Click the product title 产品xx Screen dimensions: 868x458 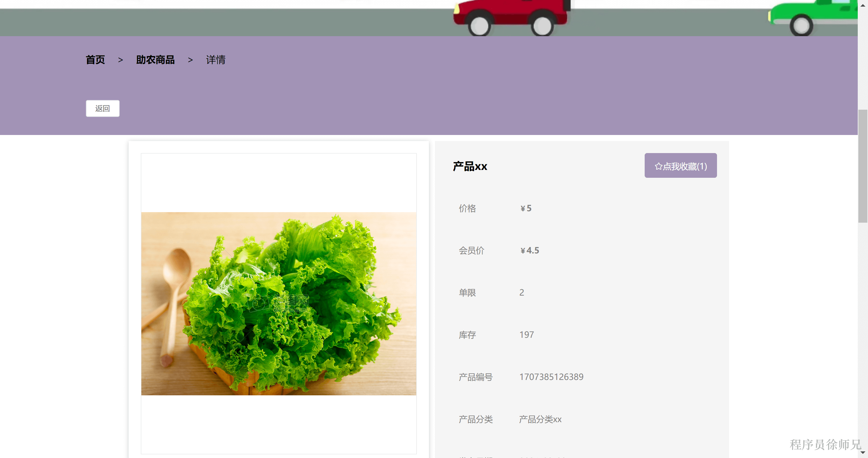[x=470, y=166]
